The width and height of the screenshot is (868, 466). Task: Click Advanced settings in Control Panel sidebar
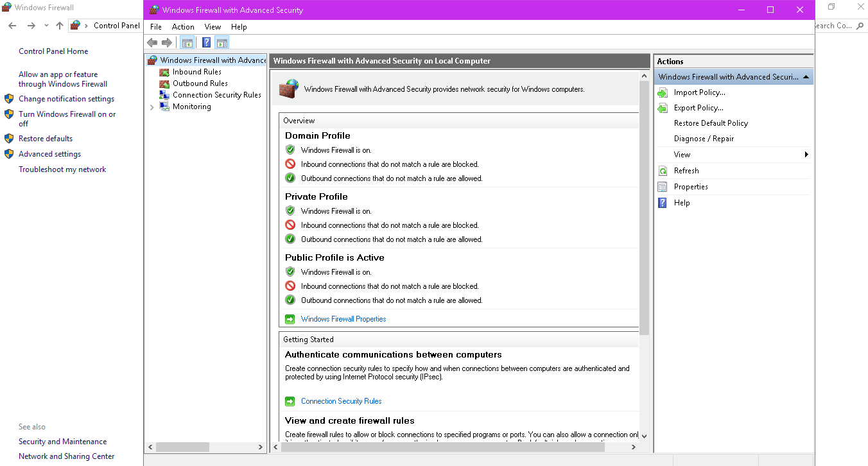pyautogui.click(x=49, y=154)
